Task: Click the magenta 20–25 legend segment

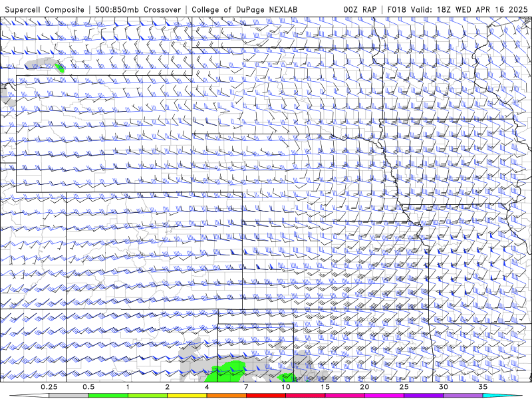Action: (384, 396)
